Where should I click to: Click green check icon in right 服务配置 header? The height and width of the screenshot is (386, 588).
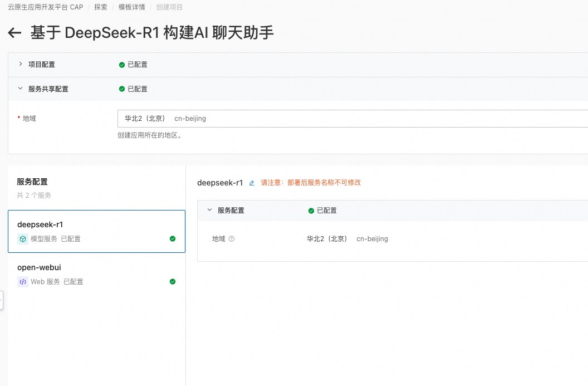pos(311,211)
